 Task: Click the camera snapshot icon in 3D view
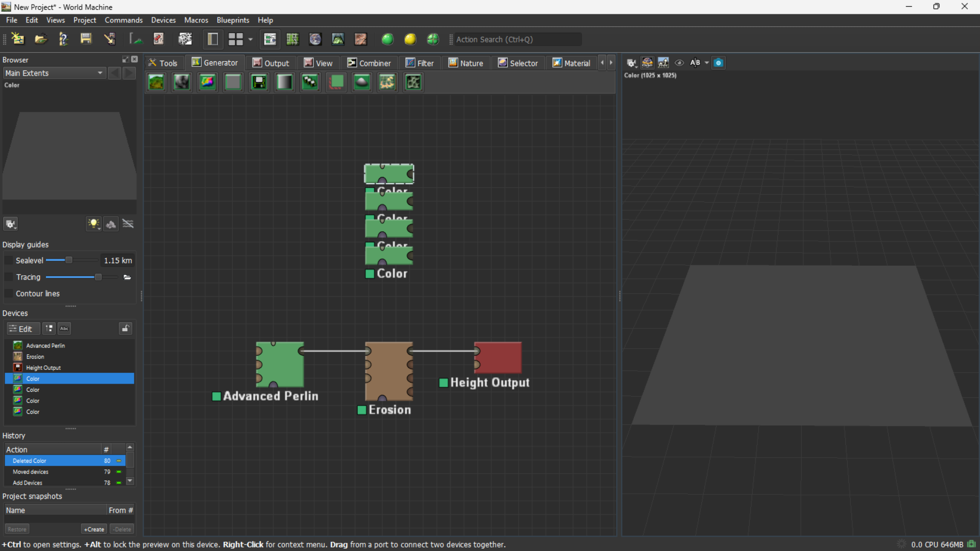pyautogui.click(x=718, y=62)
